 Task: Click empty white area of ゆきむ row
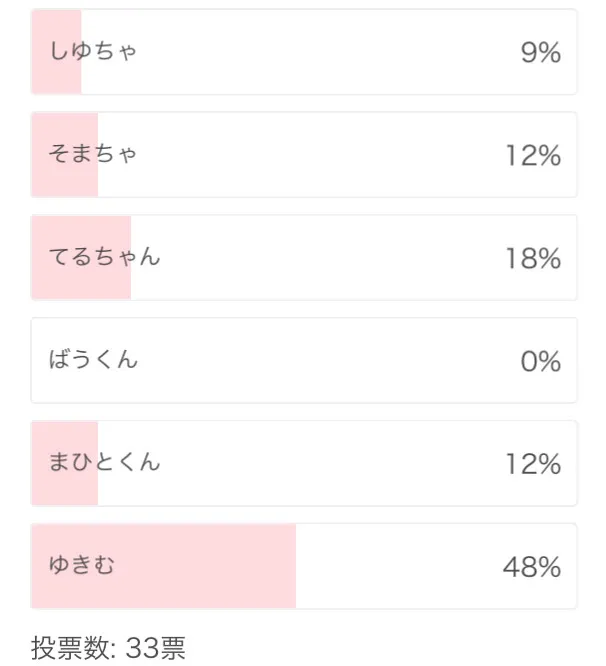399,566
